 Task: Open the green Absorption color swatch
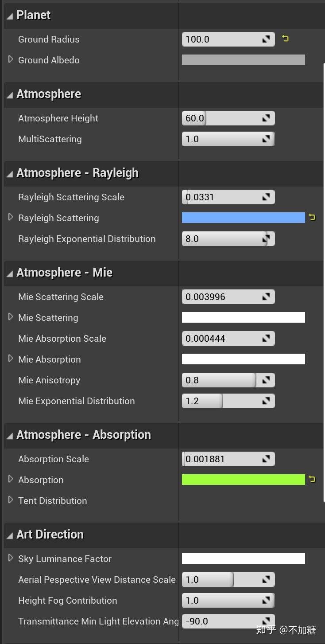click(x=243, y=480)
